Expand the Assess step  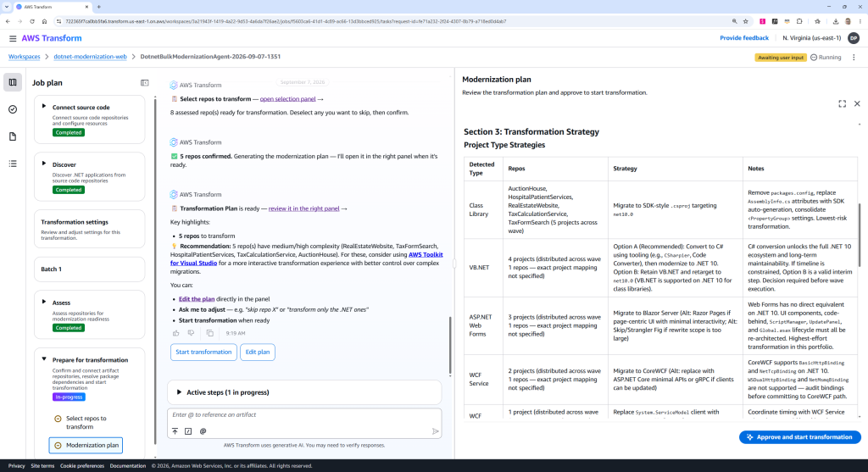point(44,303)
